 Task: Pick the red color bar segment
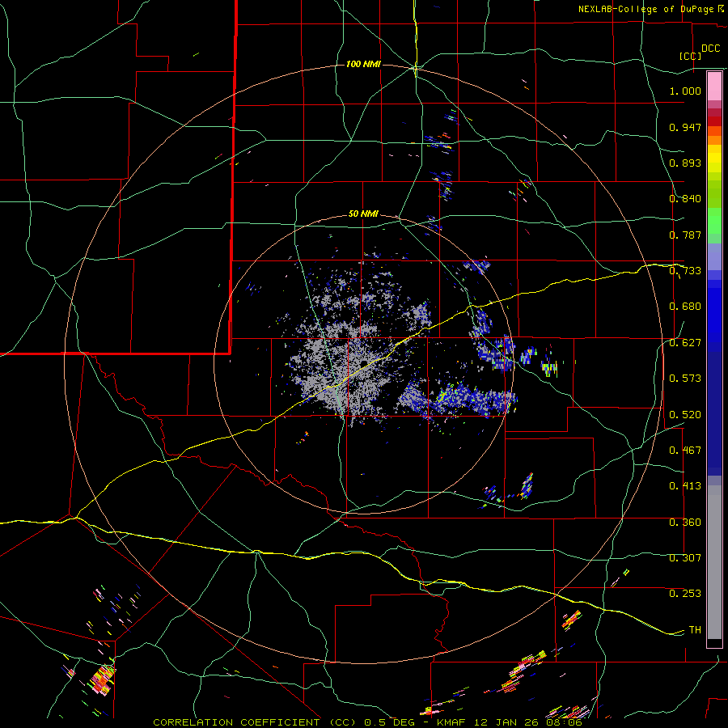click(x=714, y=121)
